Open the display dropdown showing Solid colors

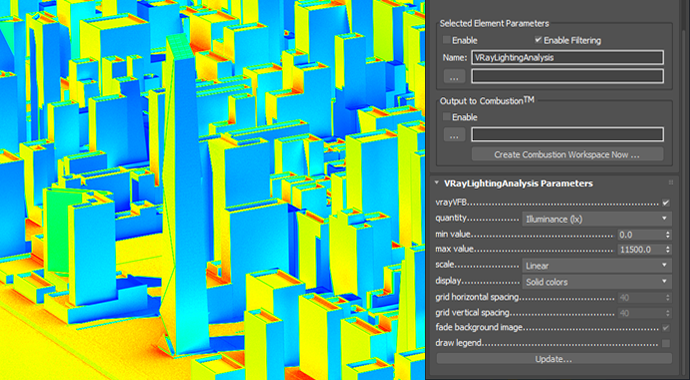pyautogui.click(x=597, y=282)
